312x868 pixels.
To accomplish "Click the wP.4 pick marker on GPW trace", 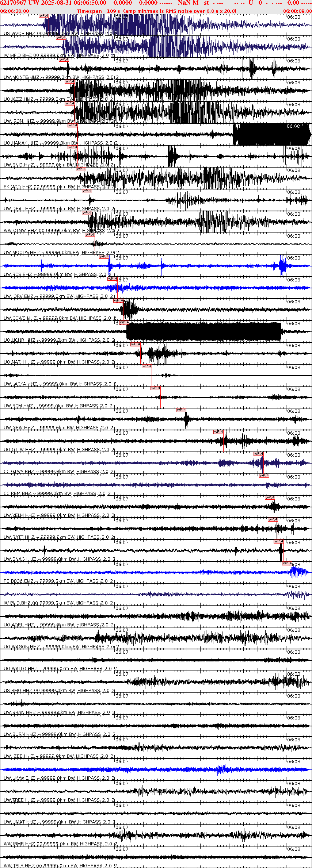I will [181, 410].
